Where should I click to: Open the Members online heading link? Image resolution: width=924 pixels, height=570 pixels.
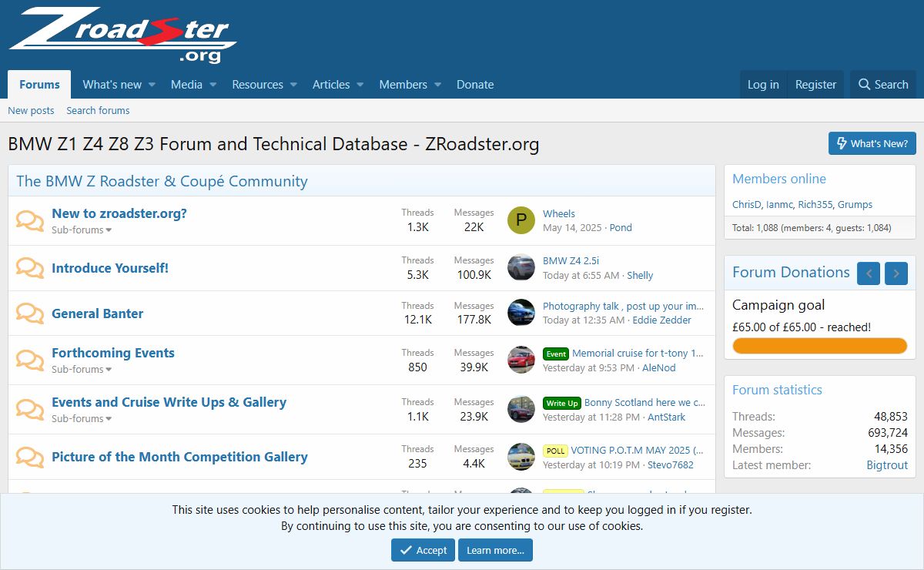click(x=778, y=179)
